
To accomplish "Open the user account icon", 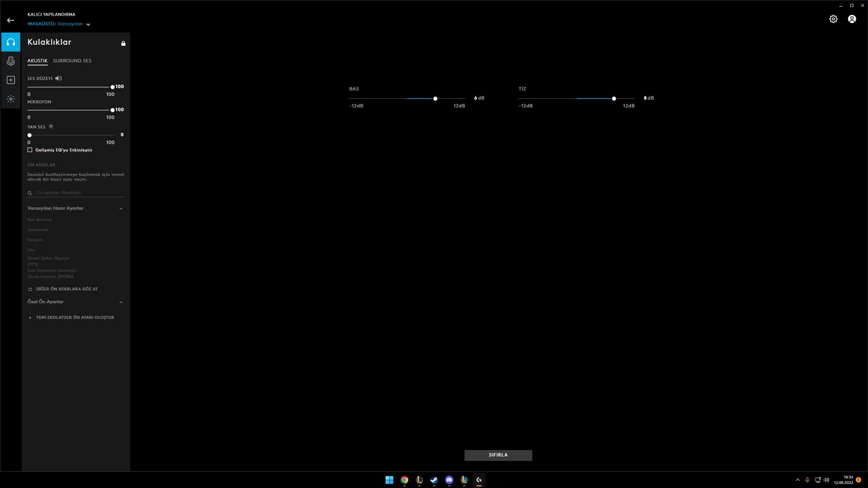I will coord(852,19).
